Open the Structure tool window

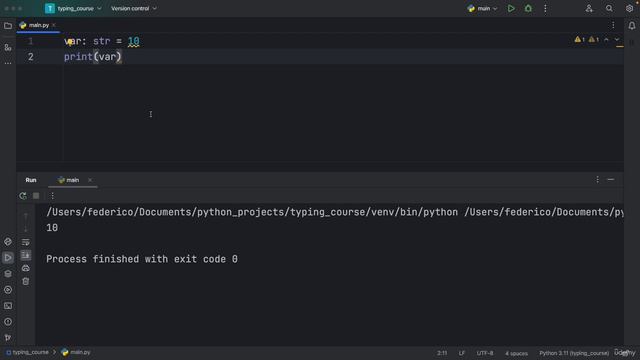(x=8, y=47)
